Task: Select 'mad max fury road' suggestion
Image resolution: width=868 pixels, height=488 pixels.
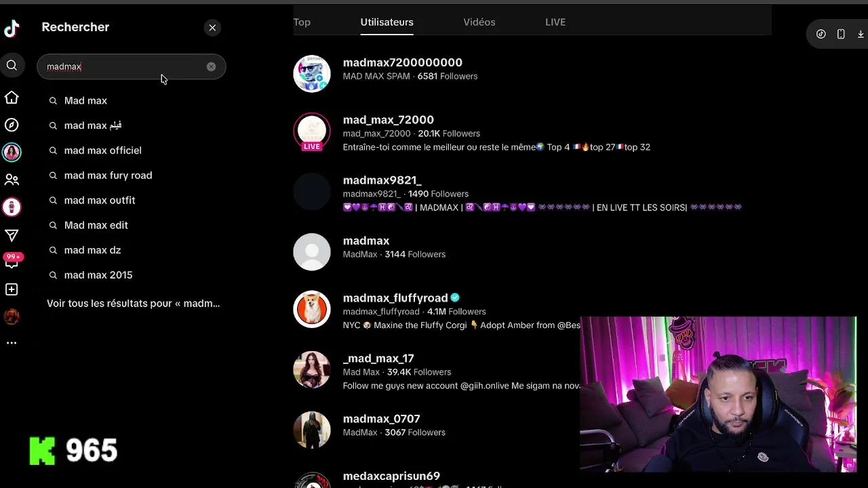Action: (108, 175)
